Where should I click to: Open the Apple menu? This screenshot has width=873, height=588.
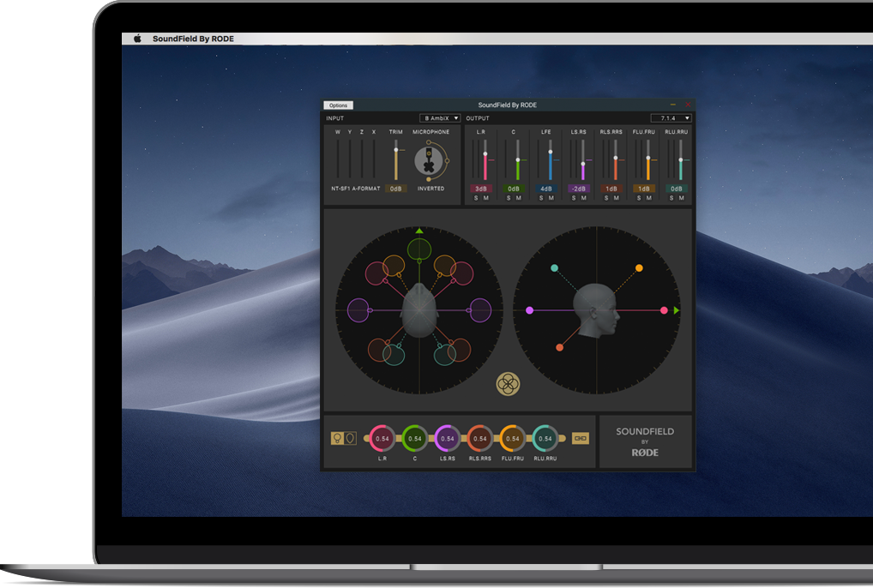(137, 39)
